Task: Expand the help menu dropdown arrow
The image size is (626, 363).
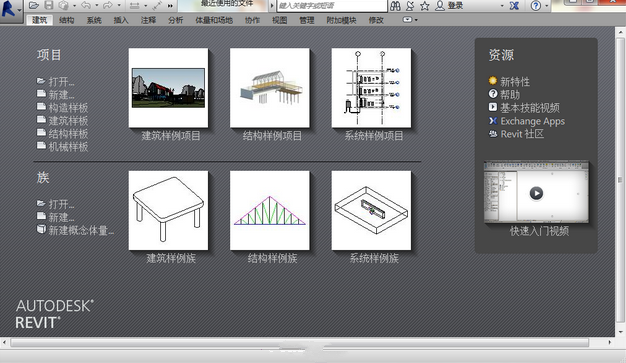Action: click(x=547, y=6)
